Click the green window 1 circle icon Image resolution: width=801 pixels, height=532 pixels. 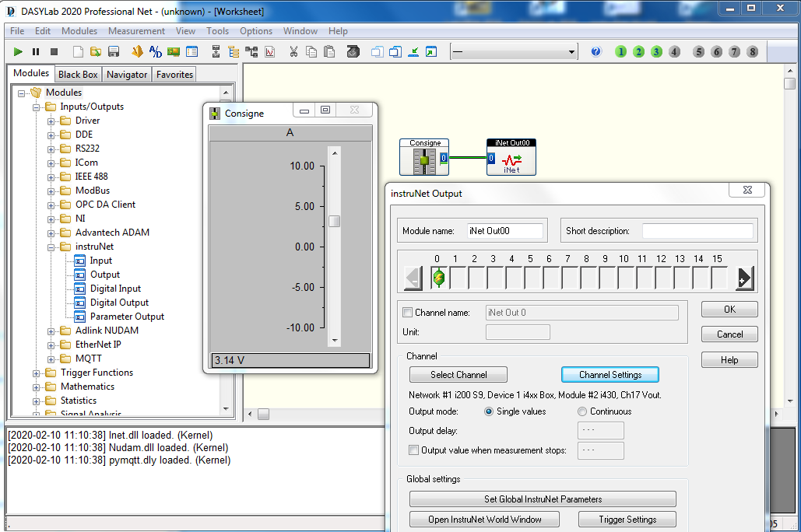(x=620, y=51)
